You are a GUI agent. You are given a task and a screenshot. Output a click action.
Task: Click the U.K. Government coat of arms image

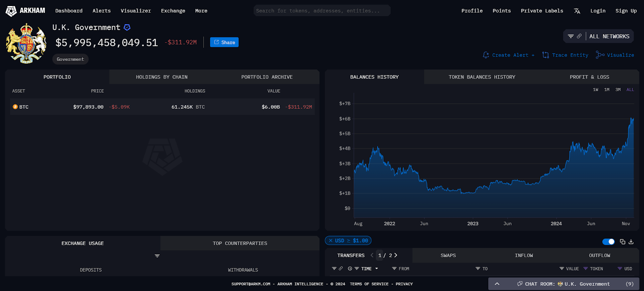26,43
